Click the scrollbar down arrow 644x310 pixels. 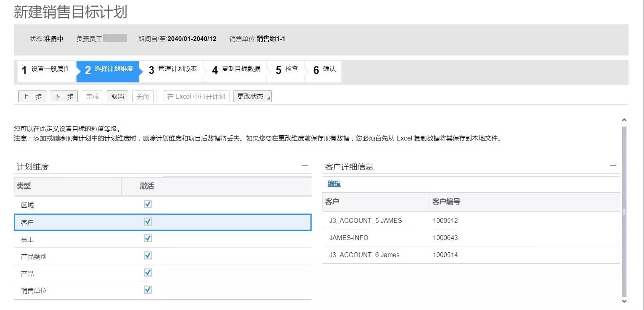tap(624, 301)
